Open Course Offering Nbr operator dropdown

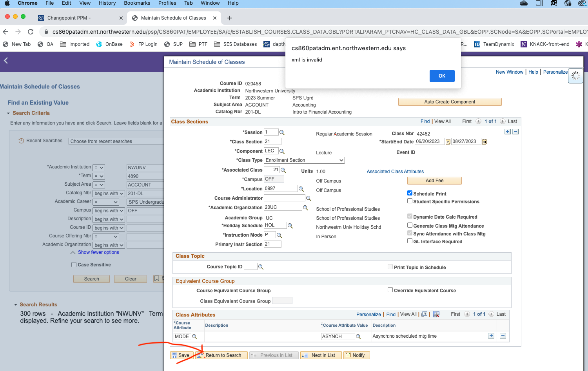click(x=106, y=237)
